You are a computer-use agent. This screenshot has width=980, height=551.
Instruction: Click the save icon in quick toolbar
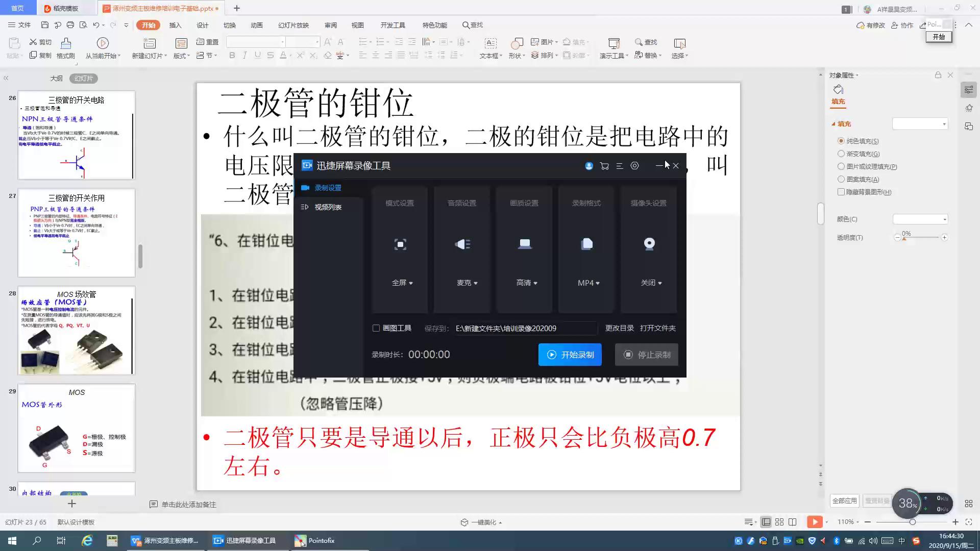click(x=45, y=25)
